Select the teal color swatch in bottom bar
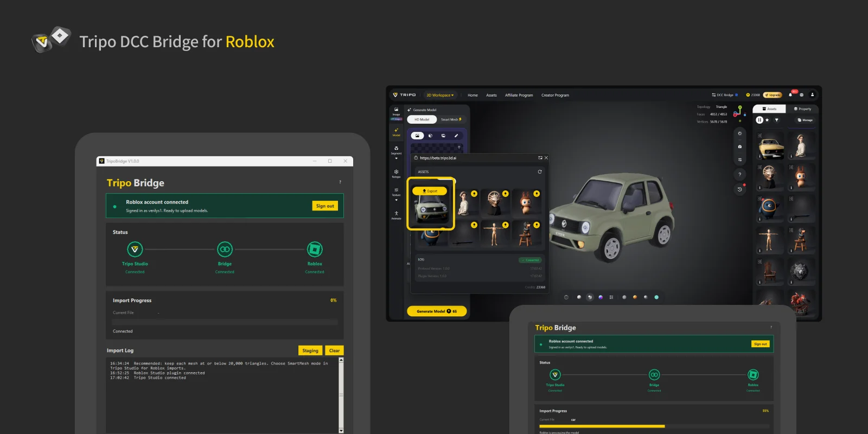The height and width of the screenshot is (434, 868). [x=656, y=297]
